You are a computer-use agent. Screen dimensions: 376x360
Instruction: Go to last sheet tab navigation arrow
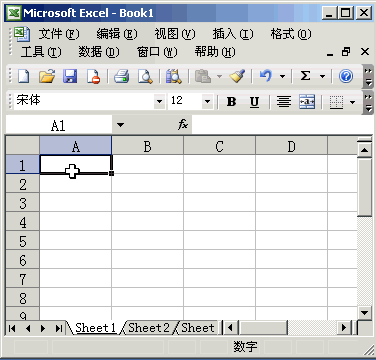[x=59, y=328]
